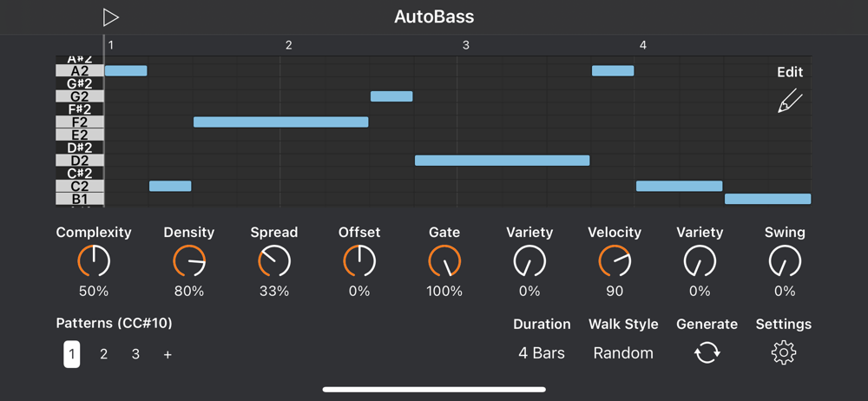
Task: Click the Swing knob
Action: click(x=785, y=260)
